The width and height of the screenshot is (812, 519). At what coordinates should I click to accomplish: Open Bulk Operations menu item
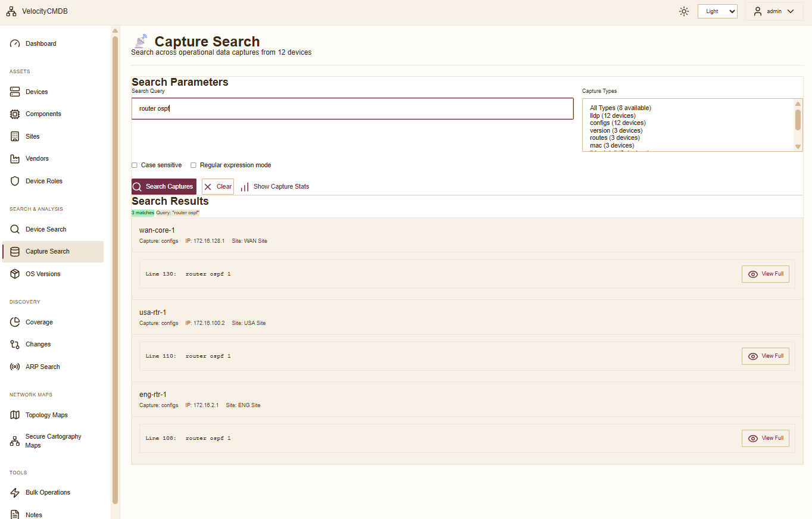(x=53, y=492)
